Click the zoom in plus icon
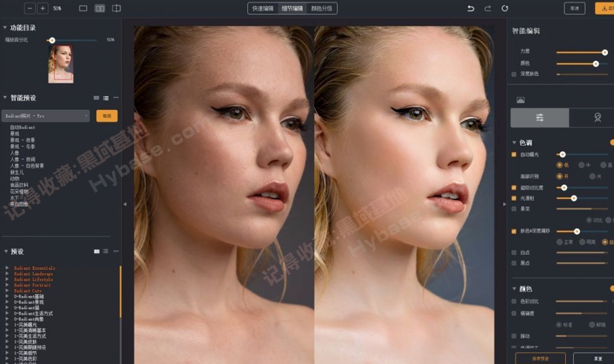 point(42,8)
